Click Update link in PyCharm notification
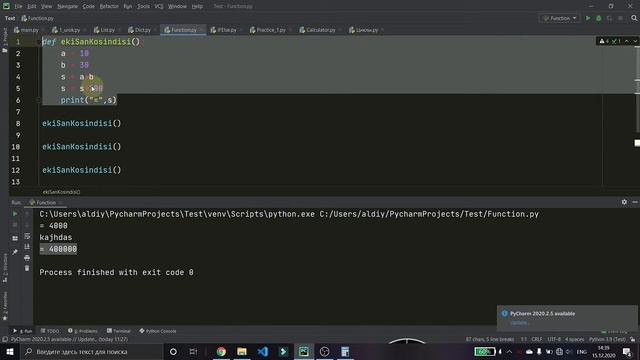The image size is (640, 360). pyautogui.click(x=519, y=322)
